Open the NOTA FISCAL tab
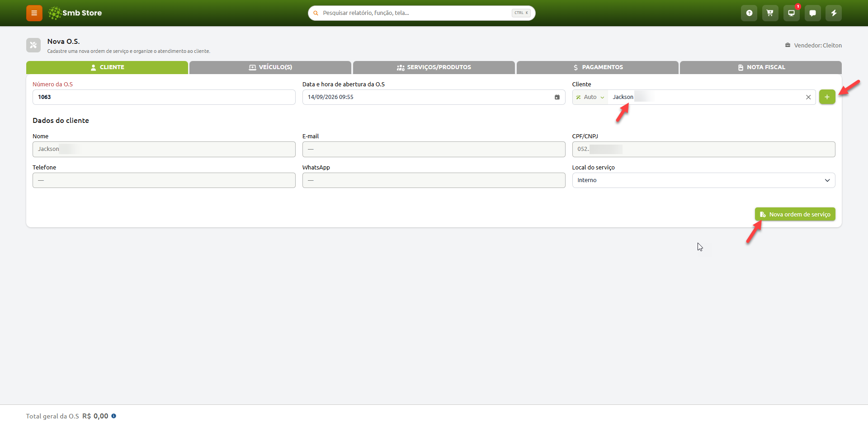 click(761, 67)
